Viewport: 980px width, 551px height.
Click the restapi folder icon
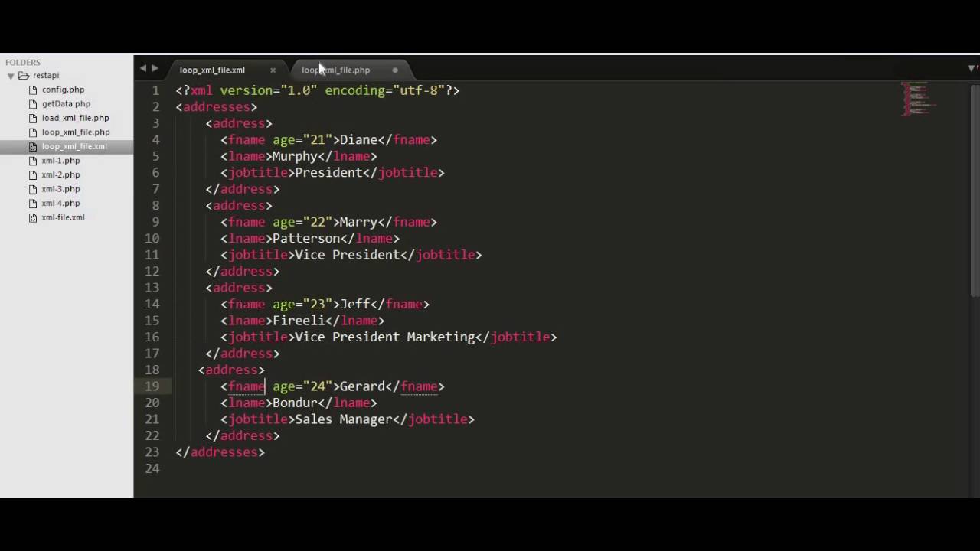[24, 75]
